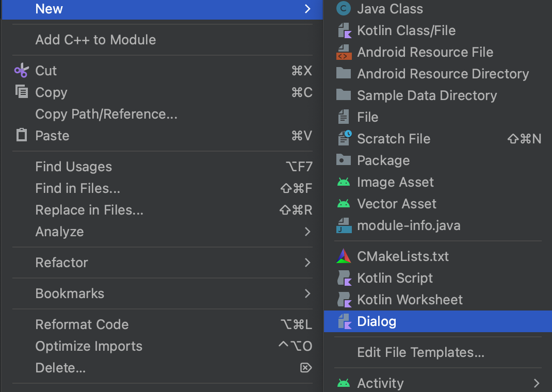
Task: Click the ⌃⌥O shortcut beside Optimize Imports
Action: coord(296,346)
